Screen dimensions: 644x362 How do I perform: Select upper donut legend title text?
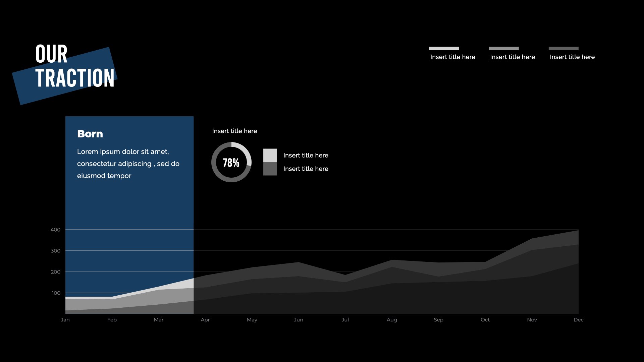point(306,155)
